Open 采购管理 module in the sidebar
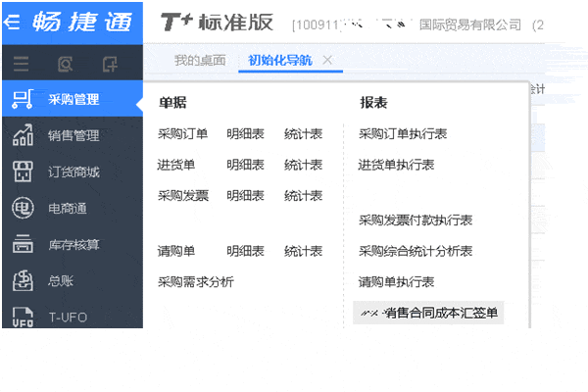The width and height of the screenshot is (588, 392). [73, 99]
